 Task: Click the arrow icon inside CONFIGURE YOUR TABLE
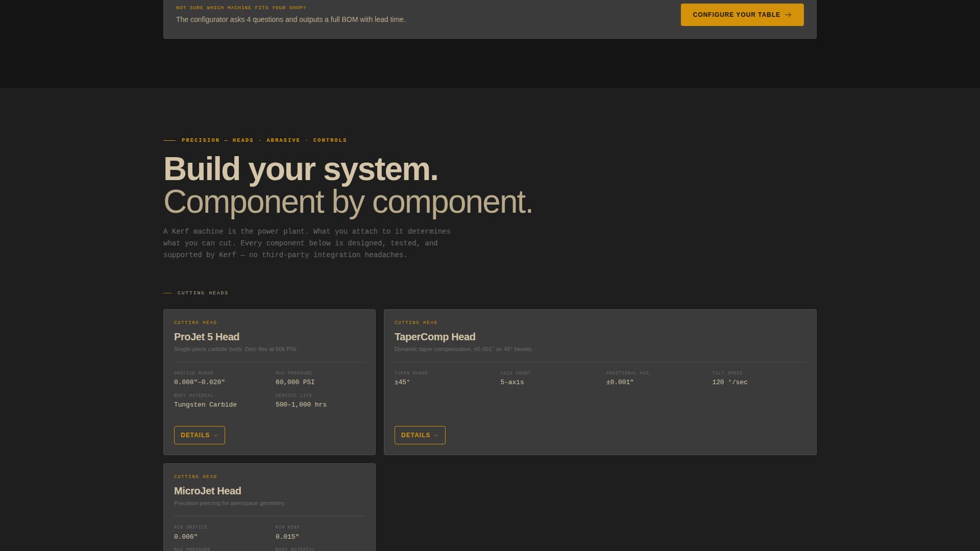tap(788, 15)
